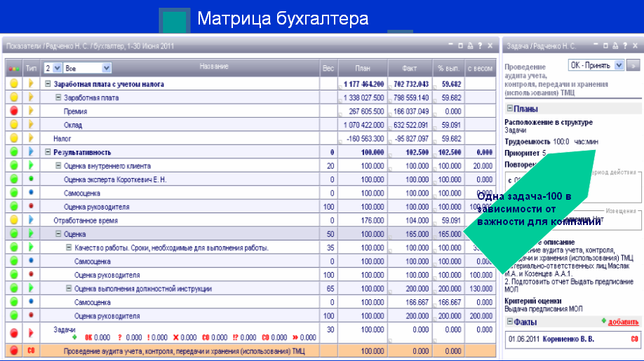Click the print icon in Задача window
The width and height of the screenshot is (644, 361).
click(x=615, y=46)
